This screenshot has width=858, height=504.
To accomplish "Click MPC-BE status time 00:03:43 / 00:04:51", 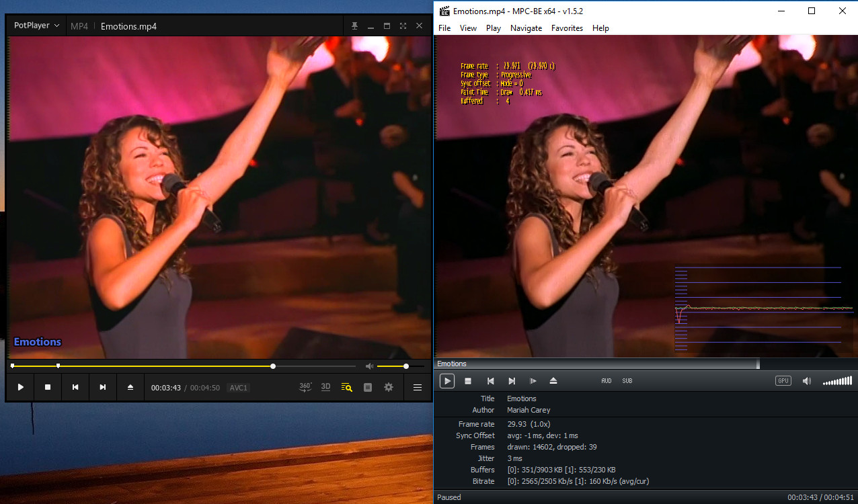I will point(821,497).
